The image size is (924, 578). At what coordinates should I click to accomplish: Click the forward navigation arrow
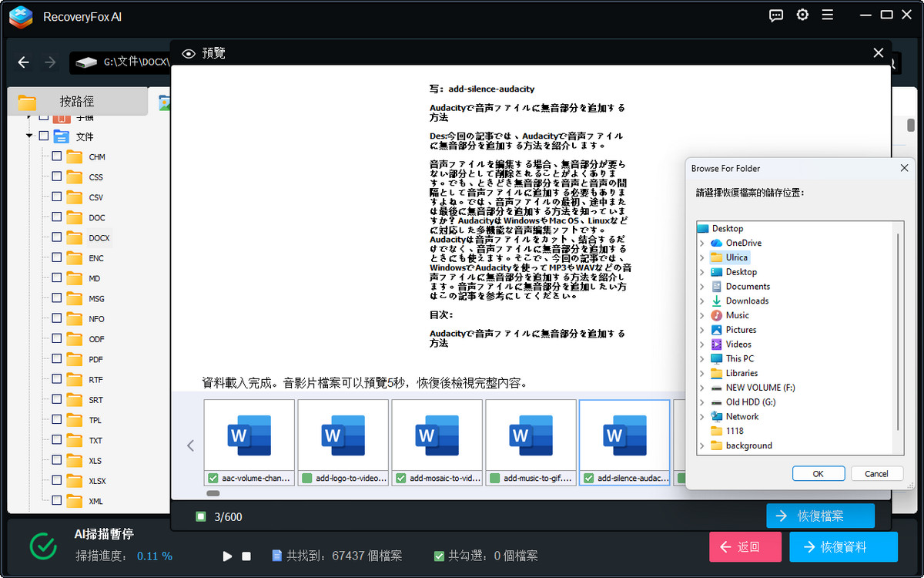click(x=50, y=62)
